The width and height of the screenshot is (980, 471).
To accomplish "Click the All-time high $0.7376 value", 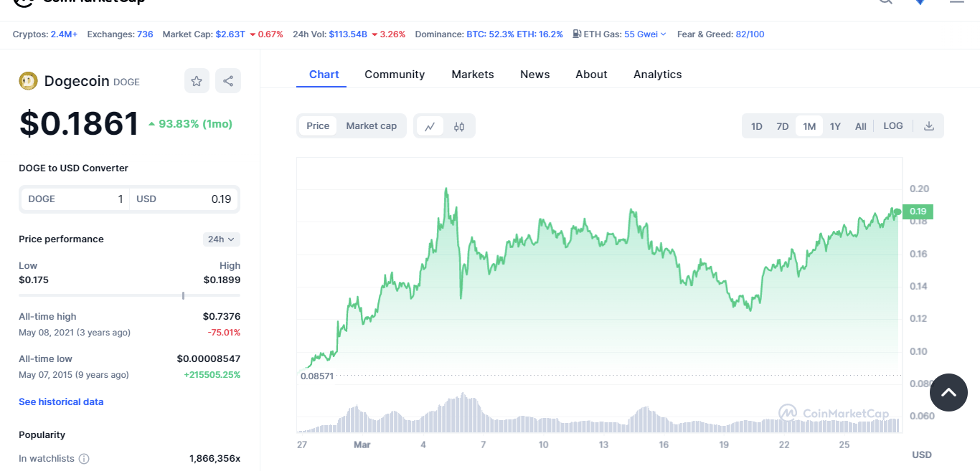I will (x=222, y=317).
